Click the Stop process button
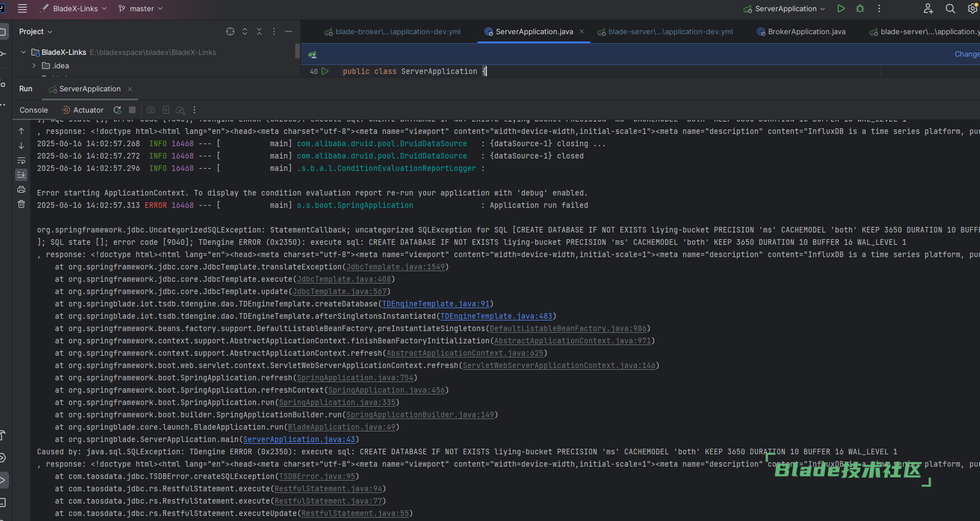Viewport: 980px width, 521px height. pos(132,110)
